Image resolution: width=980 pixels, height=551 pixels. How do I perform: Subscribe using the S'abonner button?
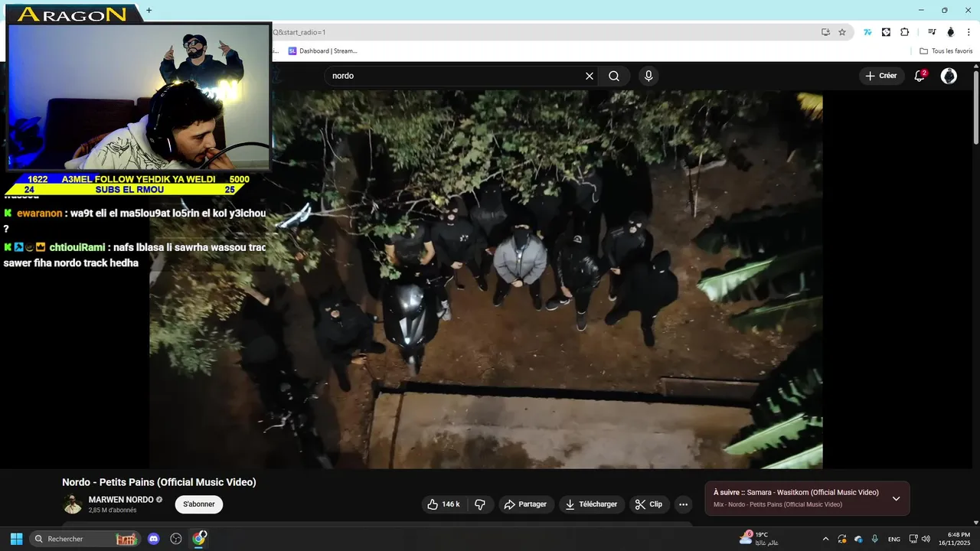click(x=199, y=504)
